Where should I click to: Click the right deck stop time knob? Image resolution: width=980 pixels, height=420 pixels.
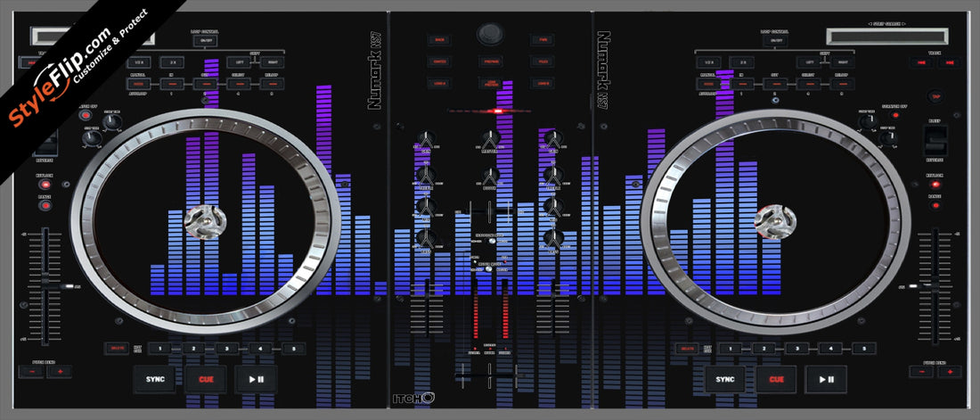888,137
